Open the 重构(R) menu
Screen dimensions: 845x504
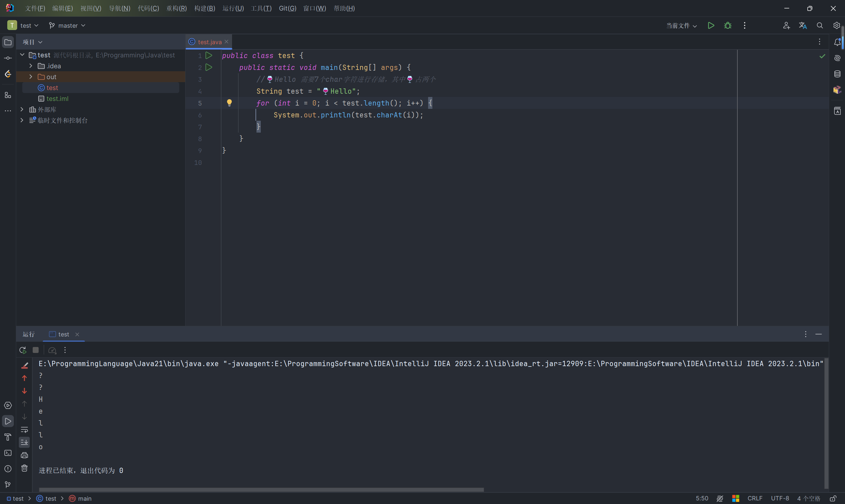click(x=176, y=8)
